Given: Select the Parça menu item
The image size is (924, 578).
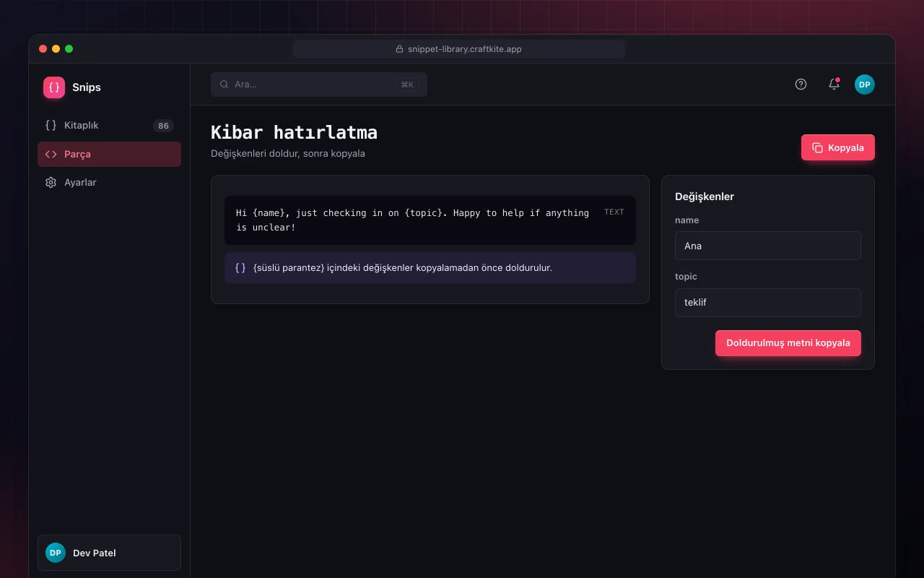Looking at the screenshot, I should coord(109,154).
